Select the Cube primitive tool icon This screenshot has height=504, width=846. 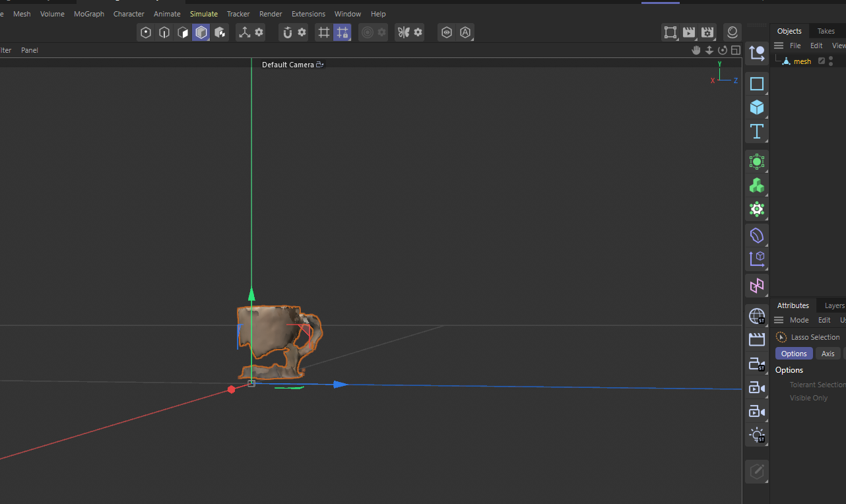tap(757, 107)
